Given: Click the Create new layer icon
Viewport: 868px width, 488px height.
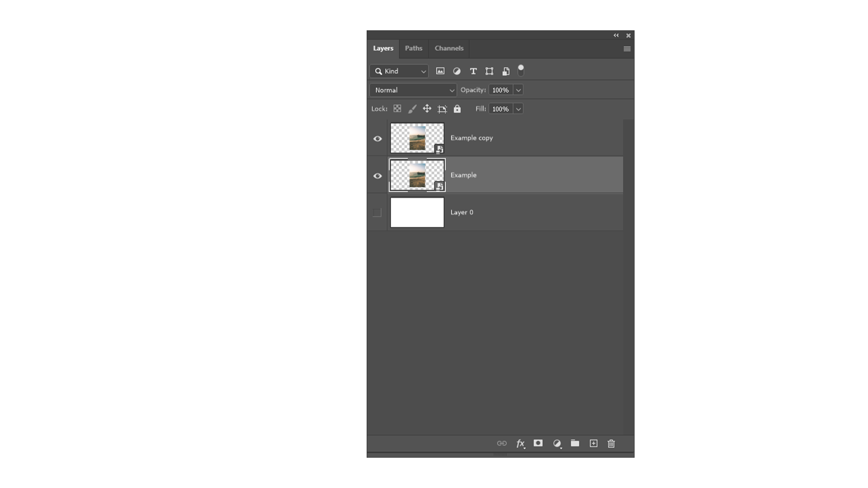Looking at the screenshot, I should click(593, 443).
